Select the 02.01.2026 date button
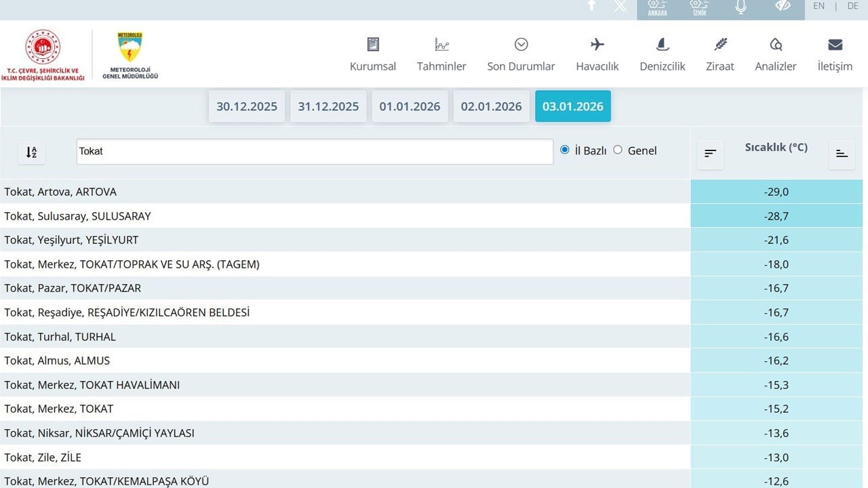The image size is (868, 488). 491,106
